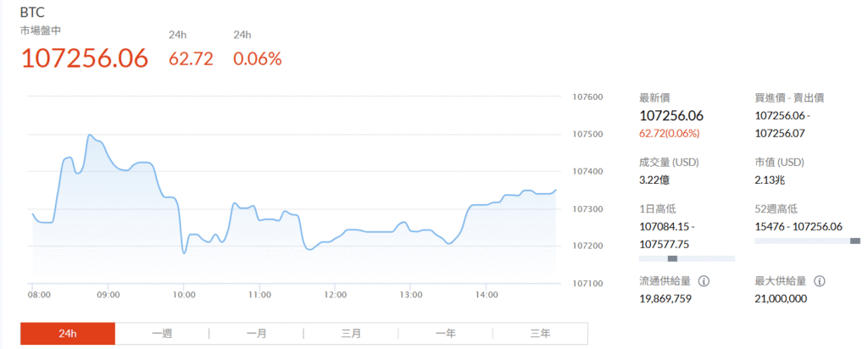Switch to the 三月 range tab
The height and width of the screenshot is (349, 868).
coord(351,334)
